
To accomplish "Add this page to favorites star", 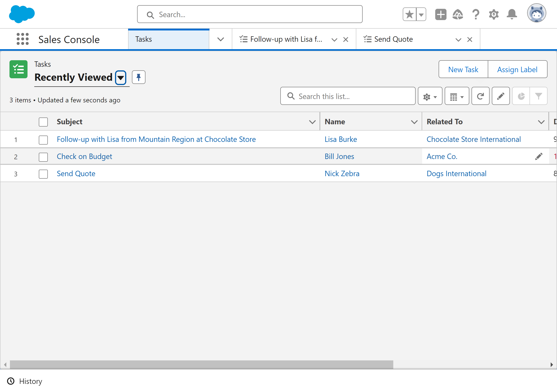I will point(409,14).
